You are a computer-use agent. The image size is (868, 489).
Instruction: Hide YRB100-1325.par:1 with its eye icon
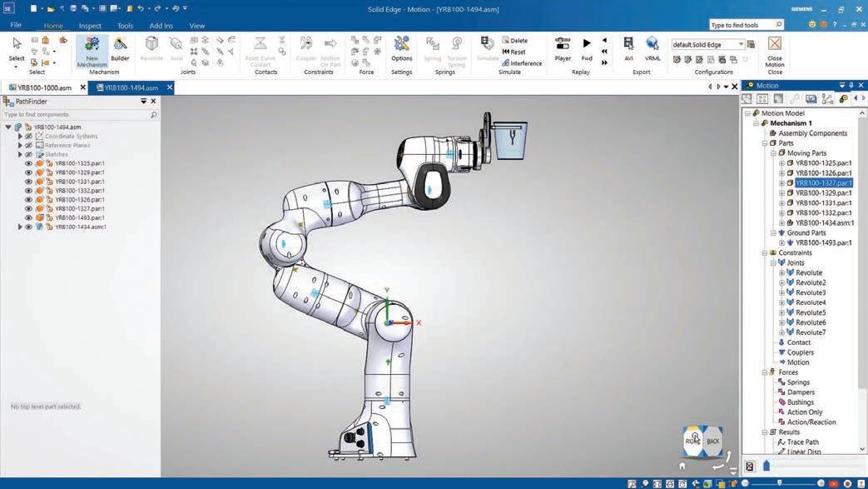(28, 163)
